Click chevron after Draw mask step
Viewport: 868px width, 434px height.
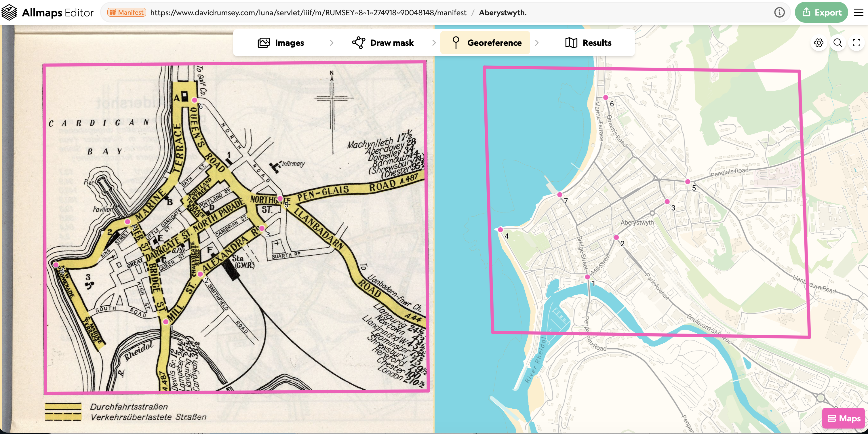(x=434, y=43)
